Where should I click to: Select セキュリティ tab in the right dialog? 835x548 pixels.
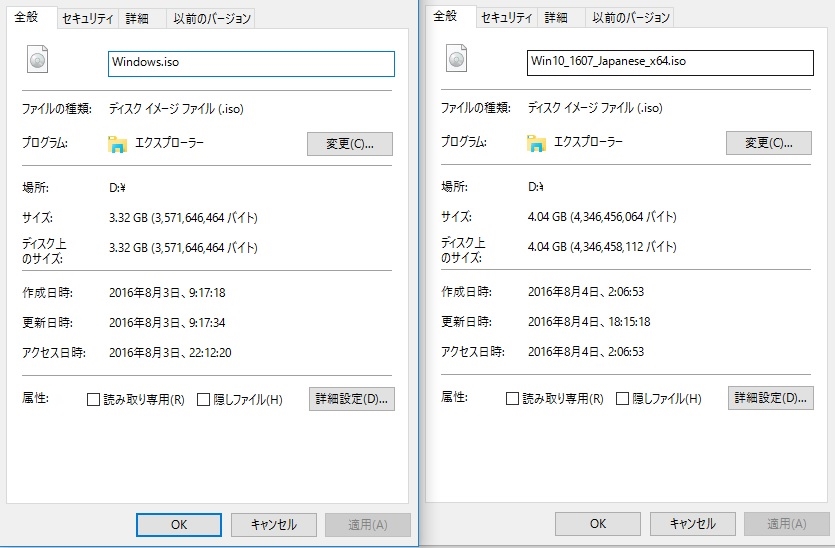tap(505, 18)
